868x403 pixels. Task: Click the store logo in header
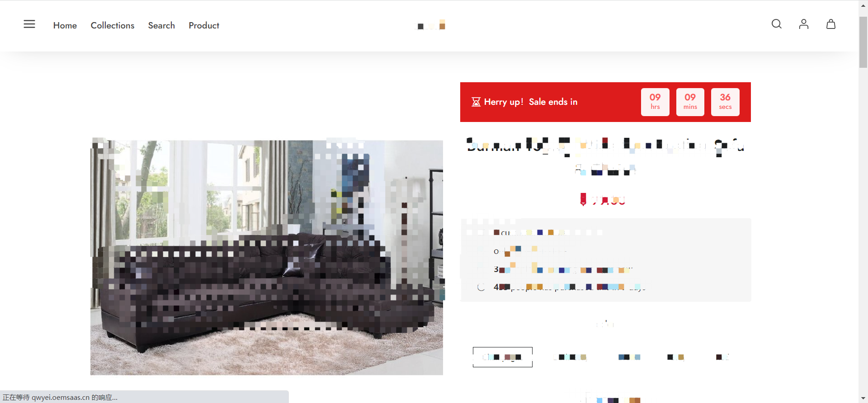tap(430, 25)
